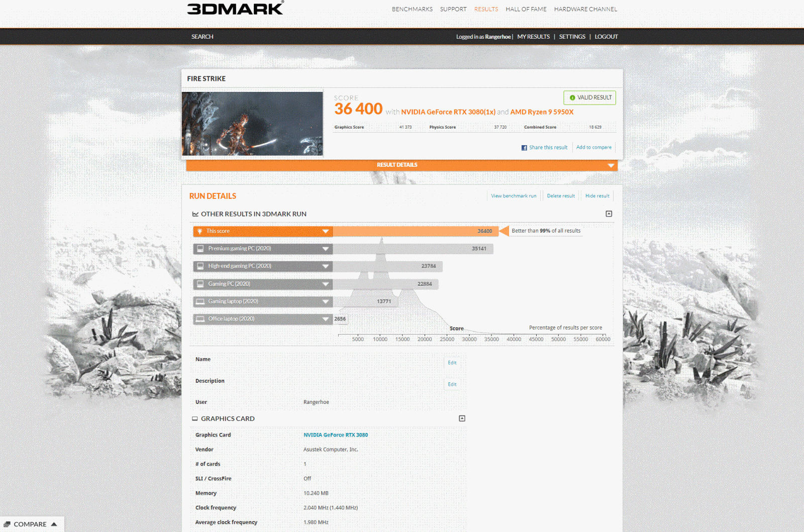Open the NVIDIA GeForce RTX 3080(1x) score link
Viewport: 804px width, 532px height.
pyautogui.click(x=448, y=112)
